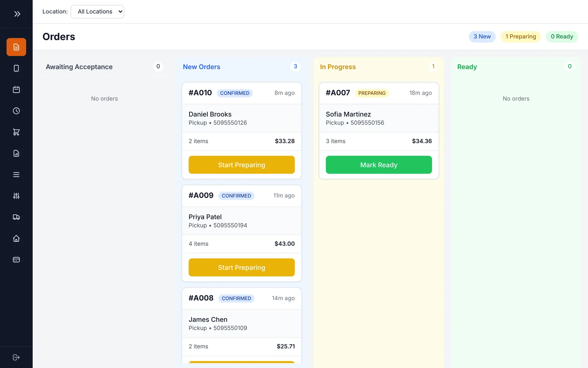588x368 pixels.
Task: Open the credit card icon in sidebar
Action: [x=16, y=260]
